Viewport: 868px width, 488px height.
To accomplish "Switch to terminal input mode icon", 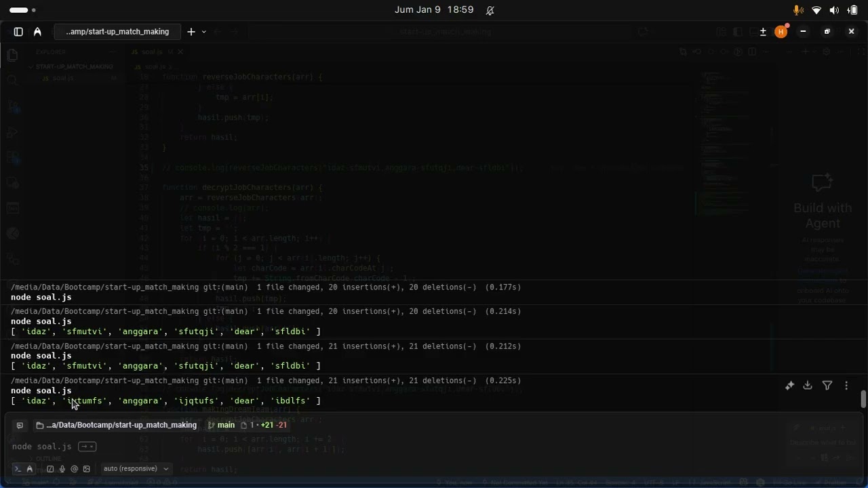I will point(18,469).
